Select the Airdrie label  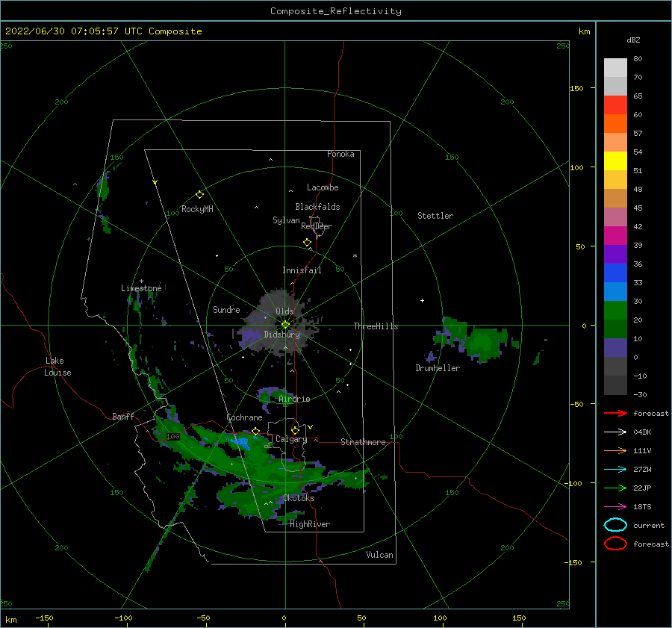click(x=294, y=399)
